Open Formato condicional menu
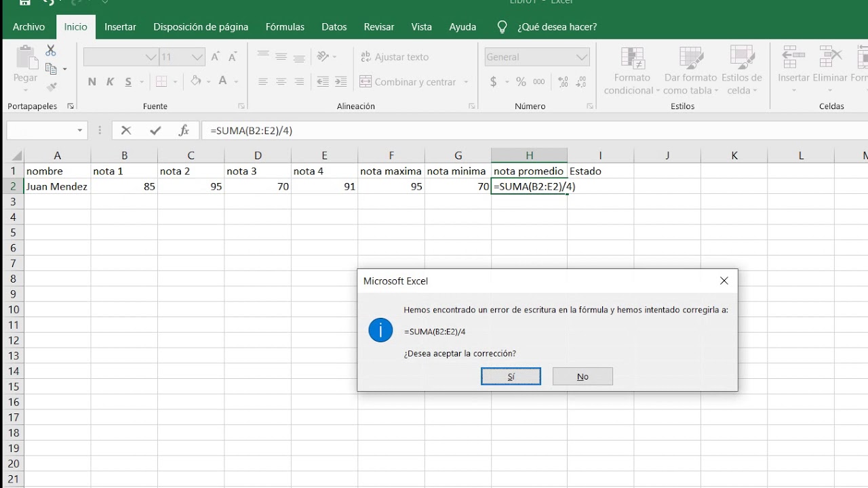The width and height of the screenshot is (868, 488). 632,70
